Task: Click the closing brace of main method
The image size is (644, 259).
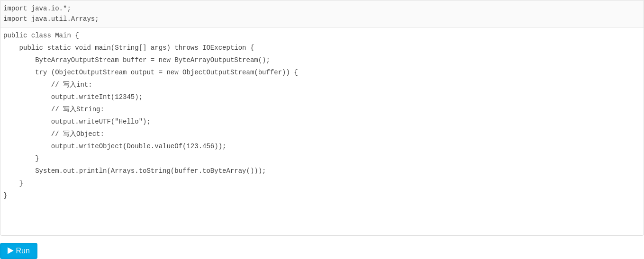Action: click(21, 183)
